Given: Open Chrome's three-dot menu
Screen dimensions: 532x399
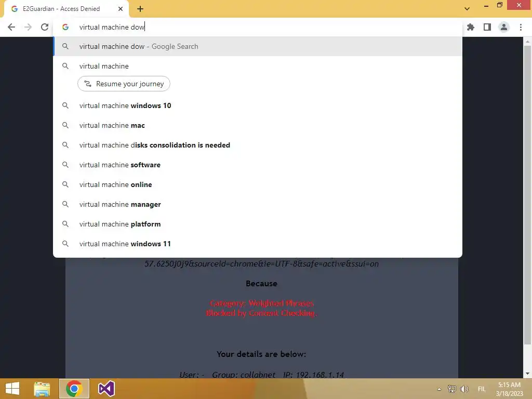Looking at the screenshot, I should click(521, 27).
